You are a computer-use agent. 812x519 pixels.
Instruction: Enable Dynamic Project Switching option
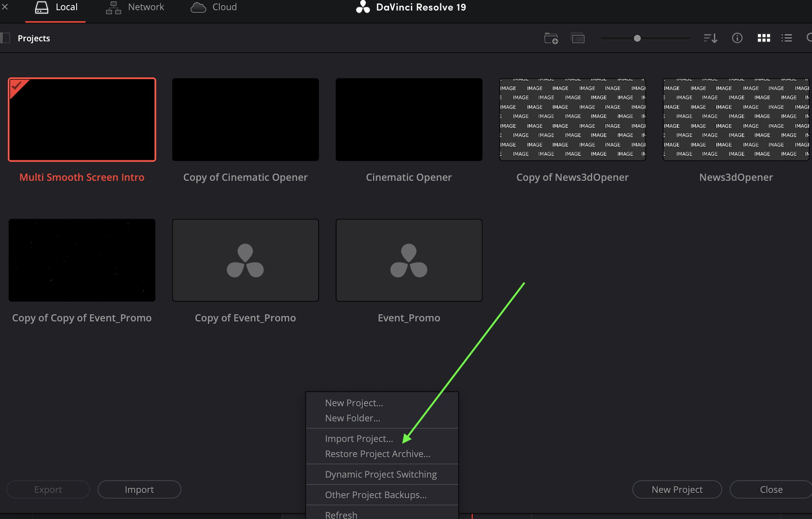click(x=380, y=474)
